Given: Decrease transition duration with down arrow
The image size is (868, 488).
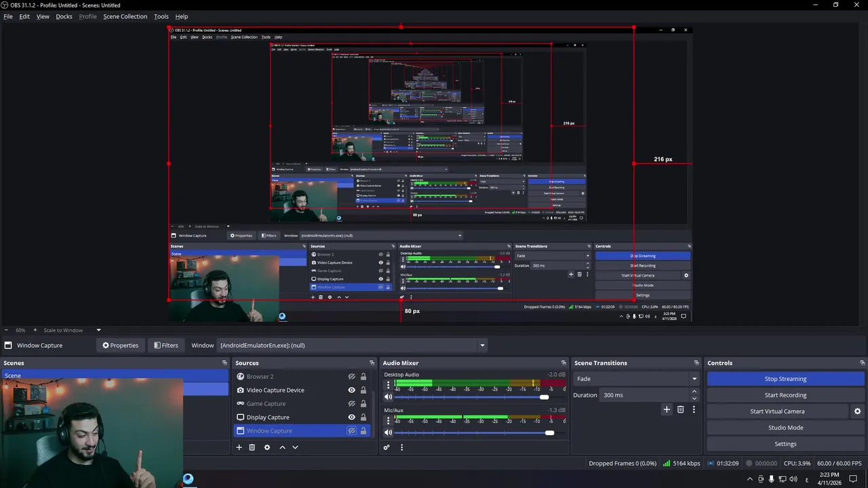Looking at the screenshot, I should pyautogui.click(x=694, y=399).
